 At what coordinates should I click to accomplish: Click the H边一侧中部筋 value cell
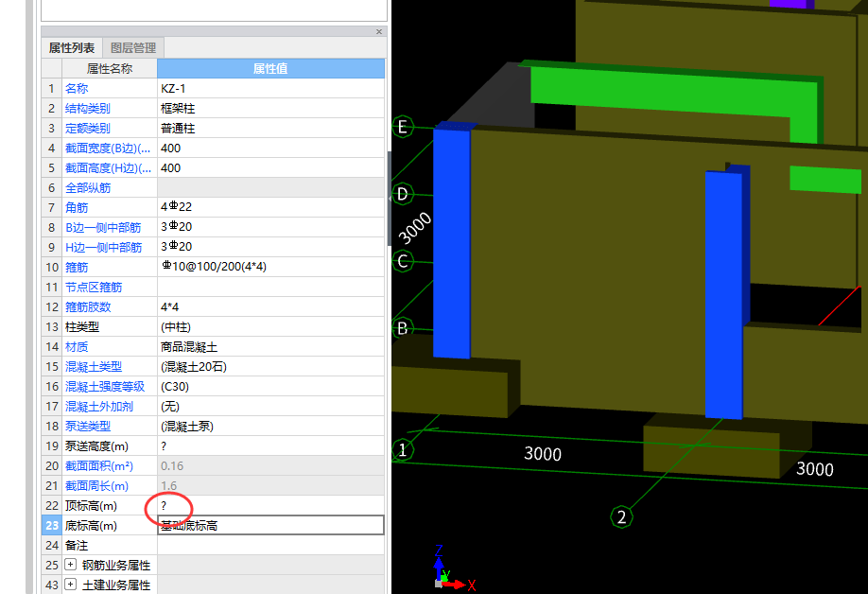(x=270, y=248)
